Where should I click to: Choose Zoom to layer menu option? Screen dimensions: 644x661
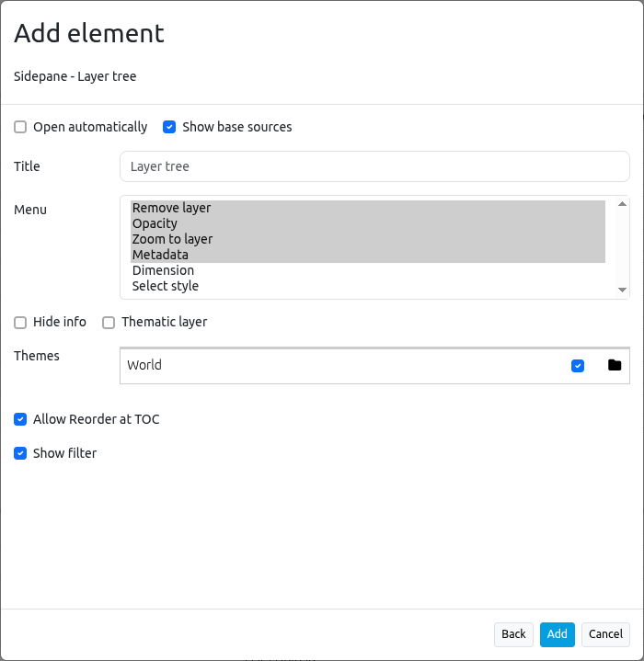click(172, 239)
